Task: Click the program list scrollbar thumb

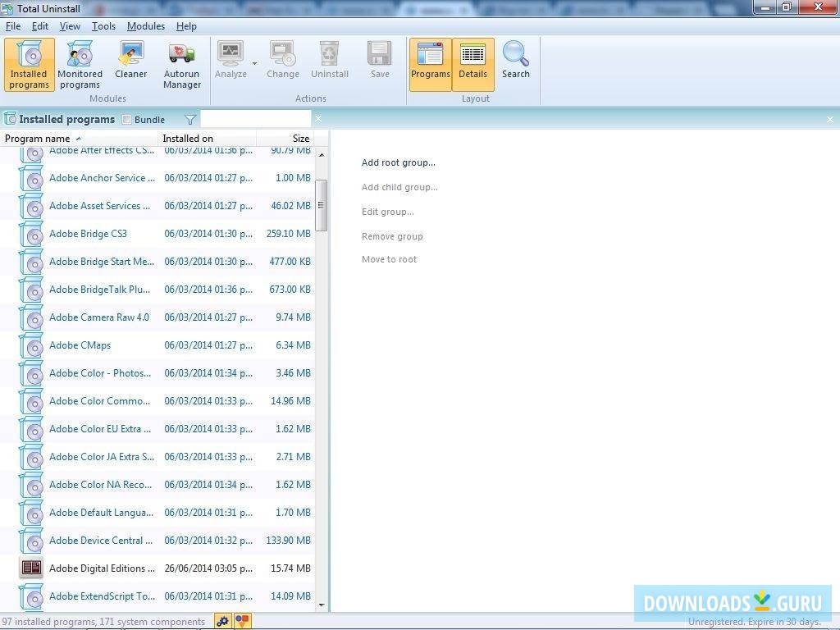Action: pyautogui.click(x=322, y=205)
